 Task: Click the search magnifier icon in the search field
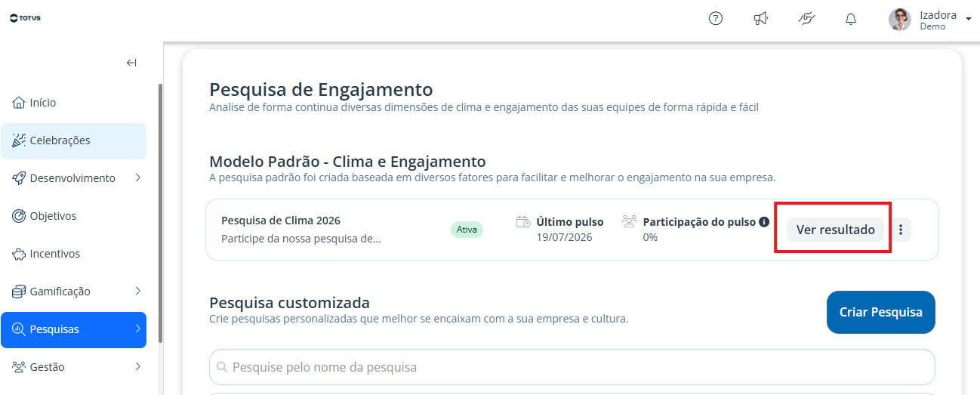coord(222,367)
